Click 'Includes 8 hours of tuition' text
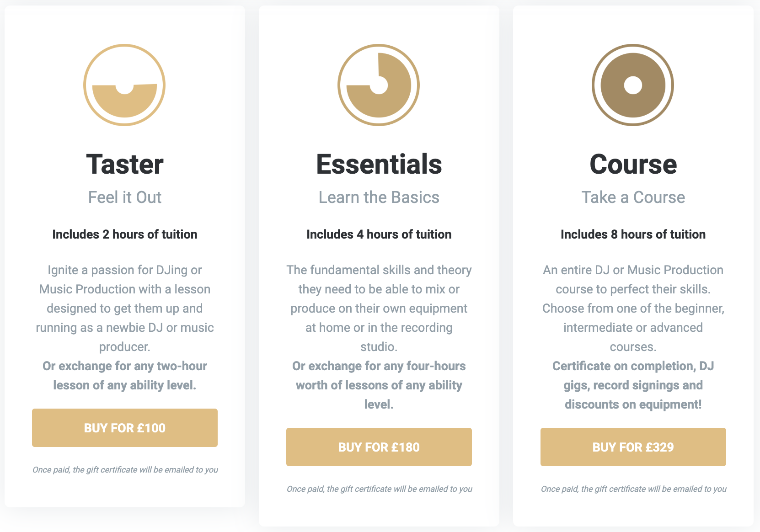The height and width of the screenshot is (532, 760). [x=633, y=234]
